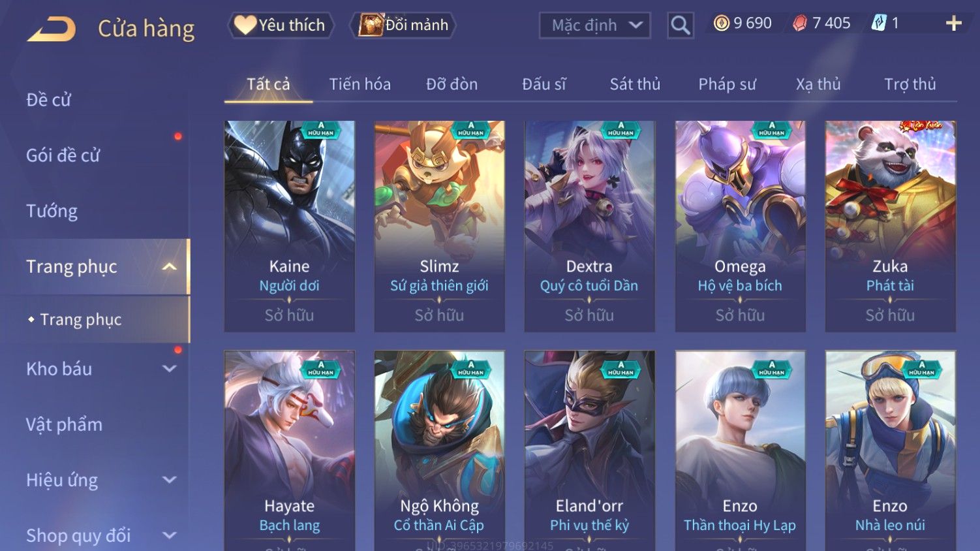Screen dimensions: 980x551
Task: Click the gold coin balance icon
Action: pyautogui.click(x=721, y=24)
